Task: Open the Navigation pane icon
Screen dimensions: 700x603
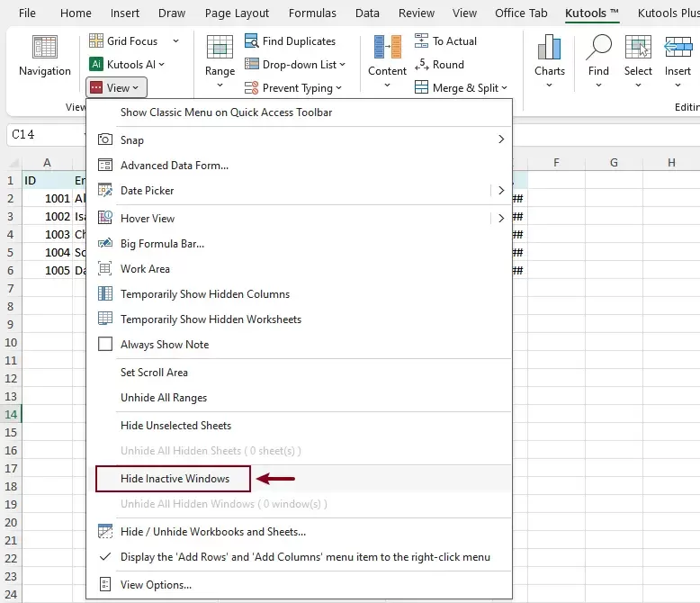Action: click(45, 47)
